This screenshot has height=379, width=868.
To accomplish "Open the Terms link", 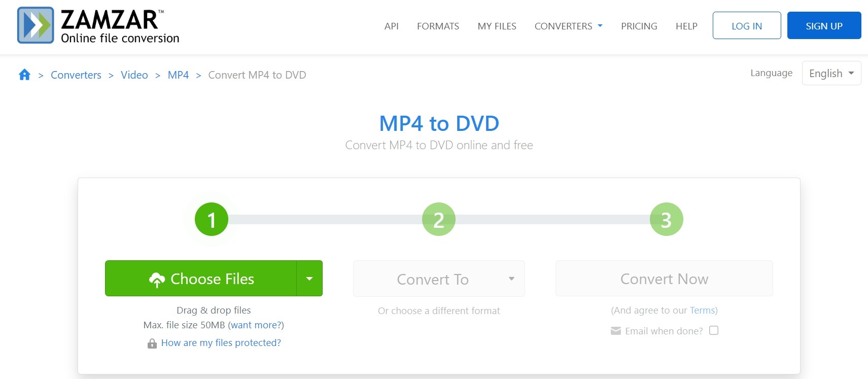I will tap(703, 311).
